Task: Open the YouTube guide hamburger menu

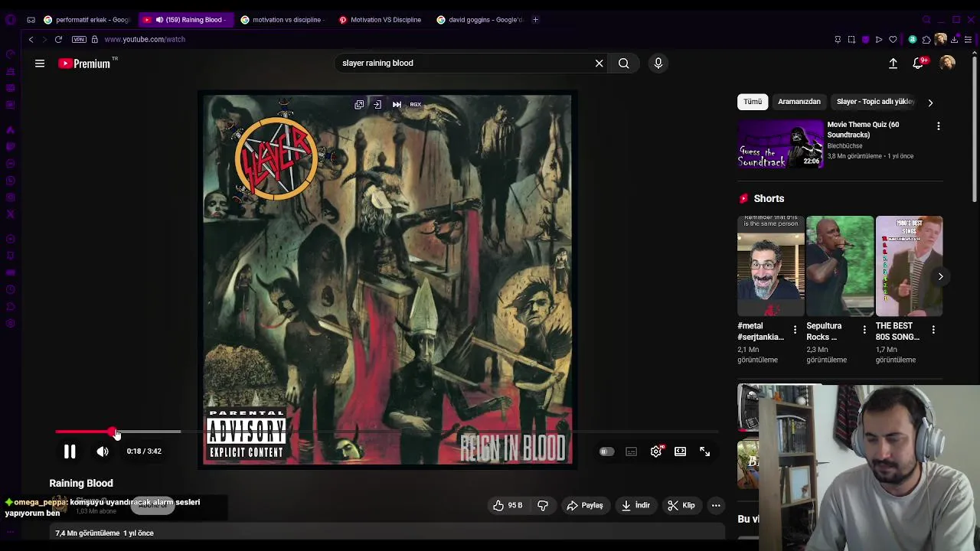Action: 40,64
